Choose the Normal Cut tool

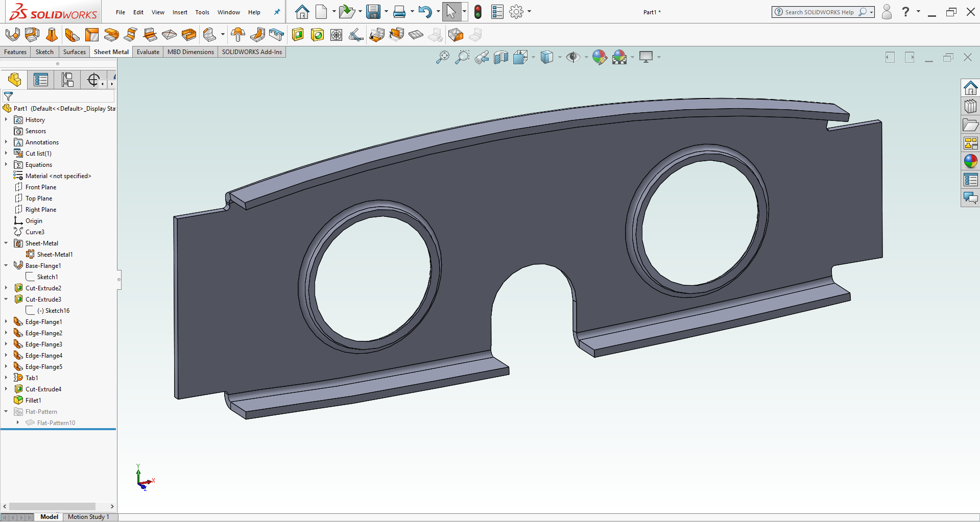pos(356,35)
